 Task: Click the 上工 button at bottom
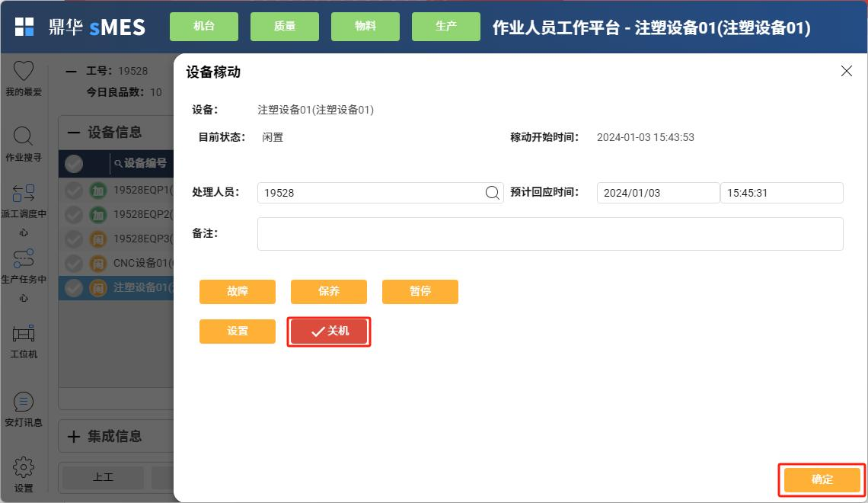point(104,477)
